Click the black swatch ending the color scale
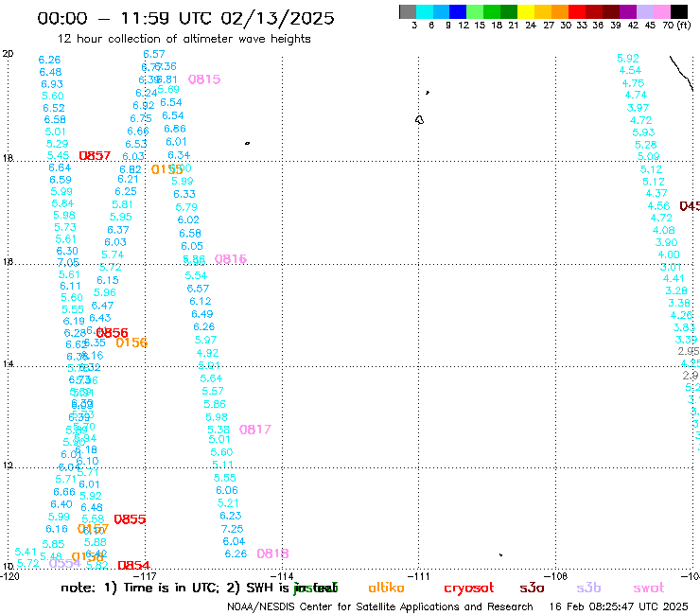 [678, 11]
